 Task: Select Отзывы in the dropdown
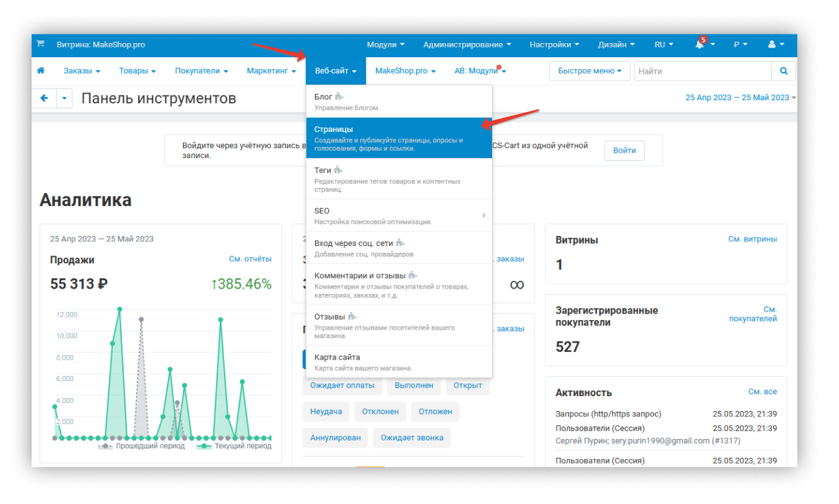(x=399, y=325)
